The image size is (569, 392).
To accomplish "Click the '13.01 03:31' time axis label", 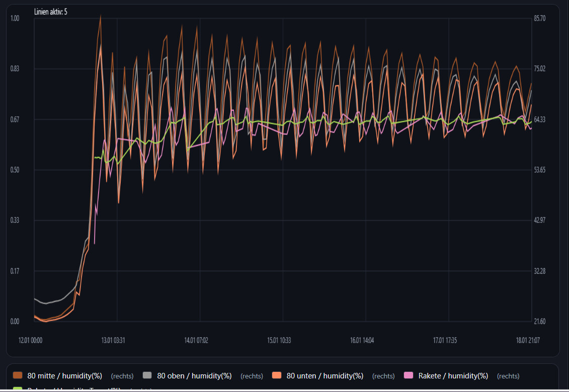I will 113,341.
